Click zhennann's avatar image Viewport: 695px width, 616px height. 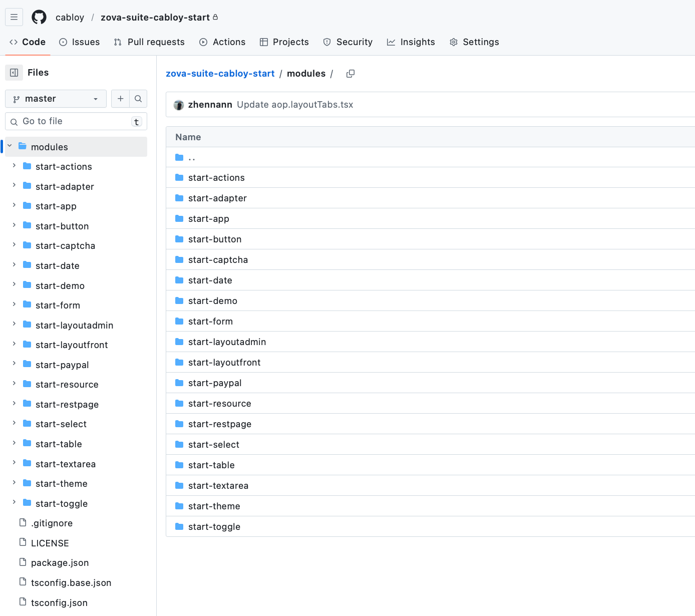[x=179, y=105]
